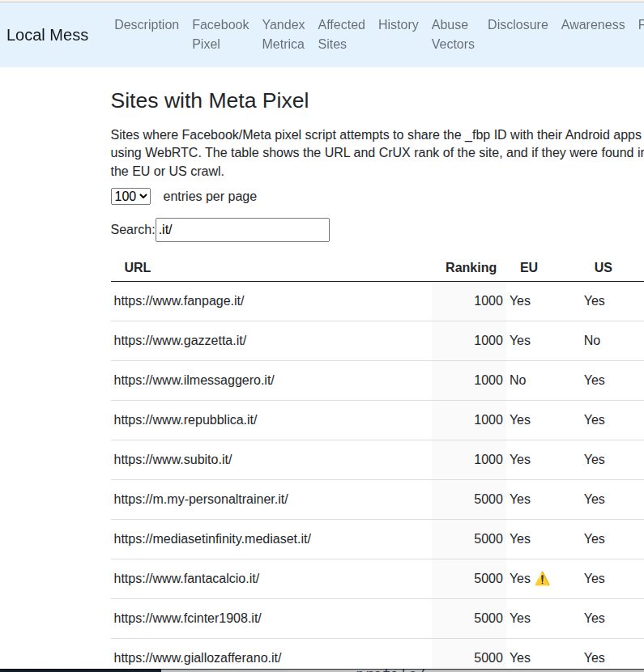Image resolution: width=644 pixels, height=672 pixels.
Task: Select Facebook Pixel in the navigation bar
Action: [220, 34]
